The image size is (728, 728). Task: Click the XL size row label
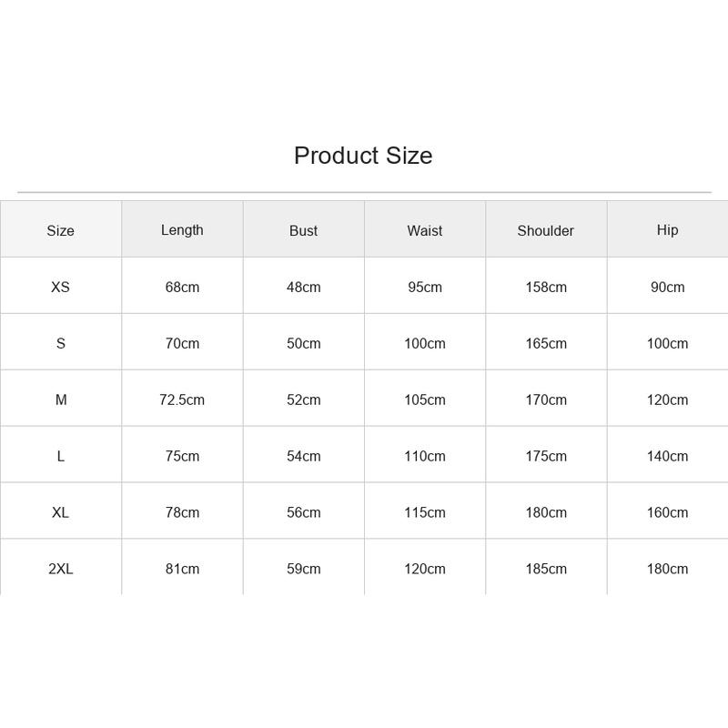pos(60,512)
